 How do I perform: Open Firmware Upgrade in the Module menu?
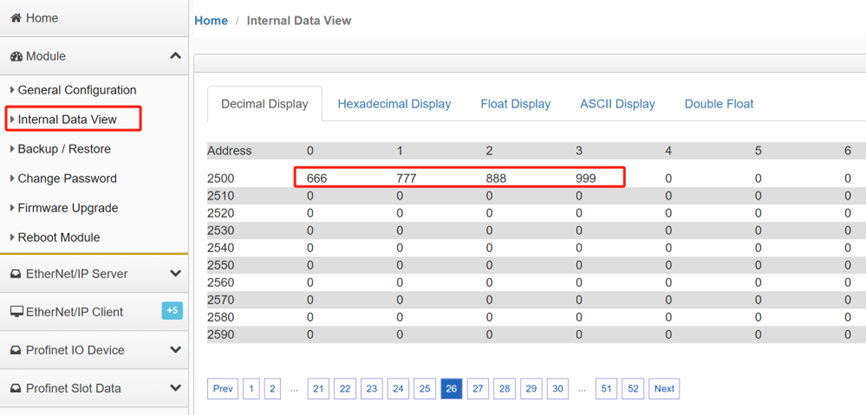[x=68, y=208]
